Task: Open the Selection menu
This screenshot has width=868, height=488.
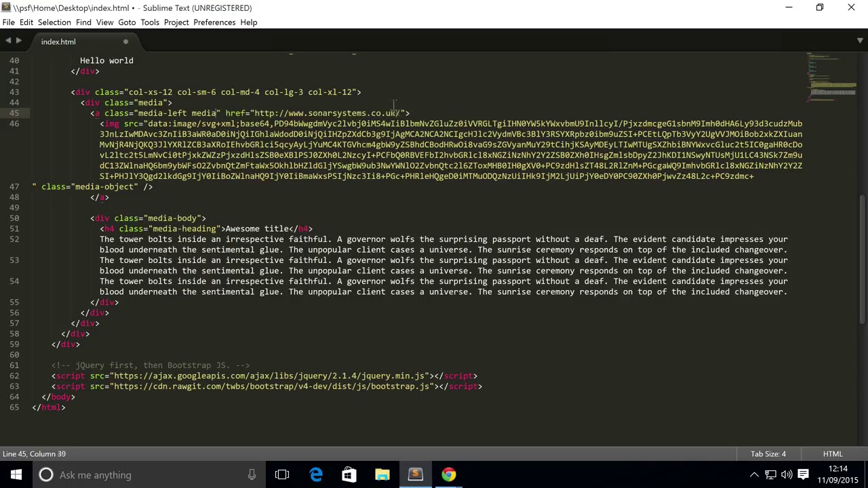Action: pos(54,22)
